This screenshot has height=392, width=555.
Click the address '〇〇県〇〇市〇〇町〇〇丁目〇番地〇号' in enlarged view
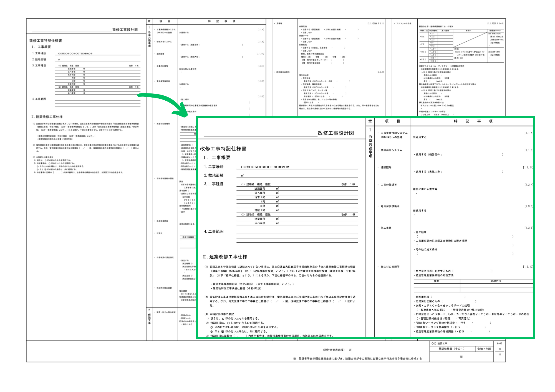(265, 167)
